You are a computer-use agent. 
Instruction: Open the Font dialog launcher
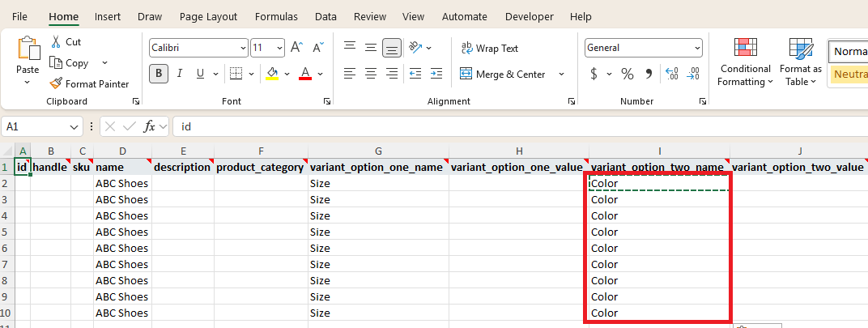pos(327,101)
